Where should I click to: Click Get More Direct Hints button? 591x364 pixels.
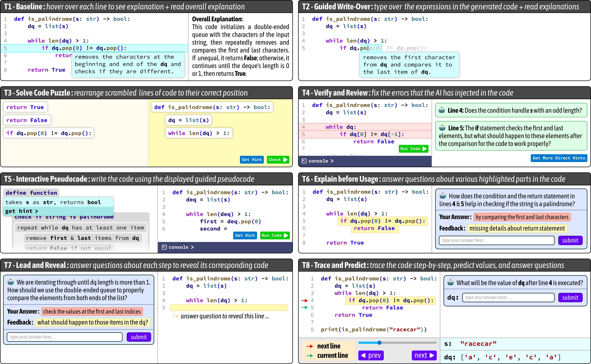559,158
